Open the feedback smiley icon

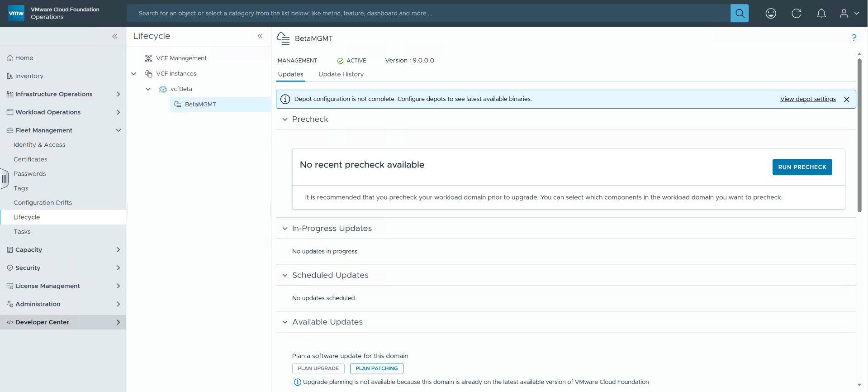(771, 14)
